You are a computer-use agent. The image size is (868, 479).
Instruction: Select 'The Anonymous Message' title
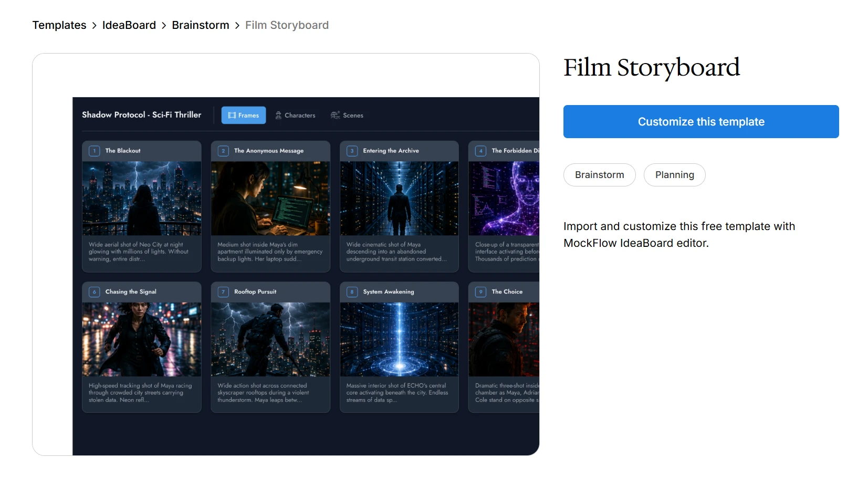(269, 151)
